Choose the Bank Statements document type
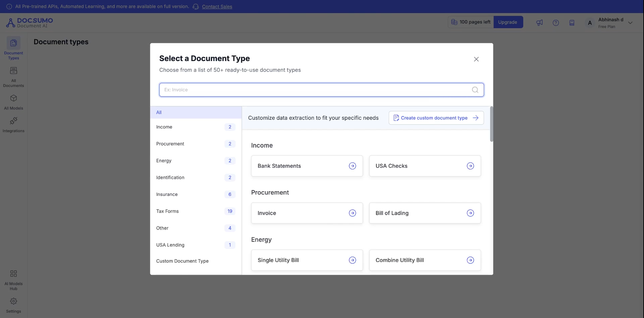 tap(307, 166)
